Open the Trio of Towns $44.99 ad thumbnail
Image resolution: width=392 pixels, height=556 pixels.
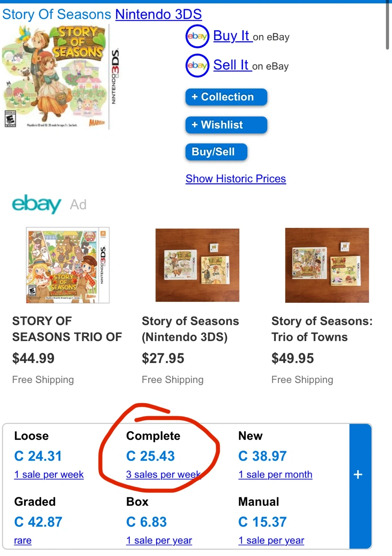(68, 265)
